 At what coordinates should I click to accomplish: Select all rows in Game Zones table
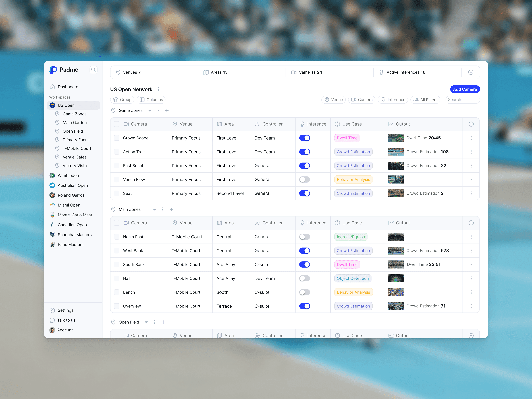tap(117, 124)
